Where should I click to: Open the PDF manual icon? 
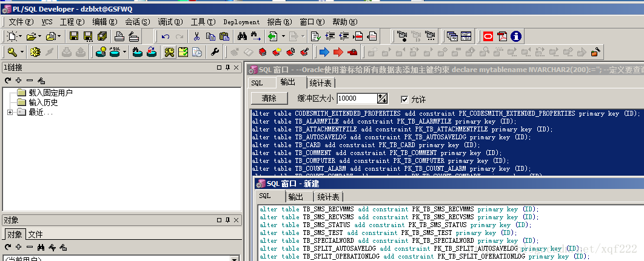click(x=502, y=36)
